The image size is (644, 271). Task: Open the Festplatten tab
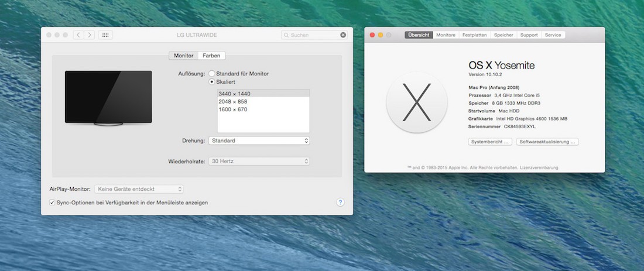tap(474, 35)
